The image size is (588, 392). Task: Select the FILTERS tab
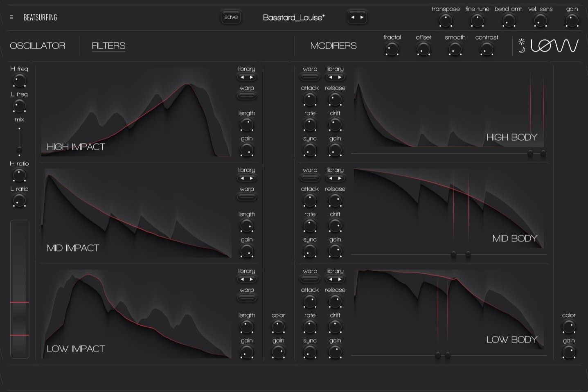(108, 45)
